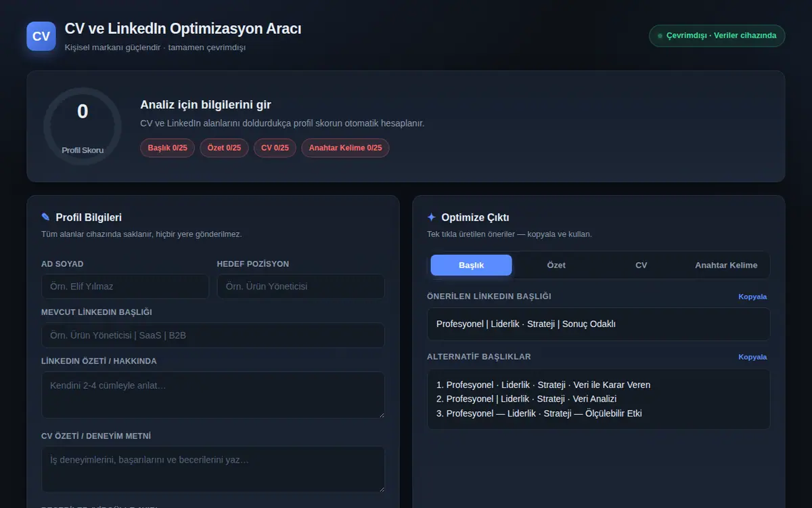
Task: Click alternative headline ending 'Veri ile Karar Veren'
Action: 543,385
